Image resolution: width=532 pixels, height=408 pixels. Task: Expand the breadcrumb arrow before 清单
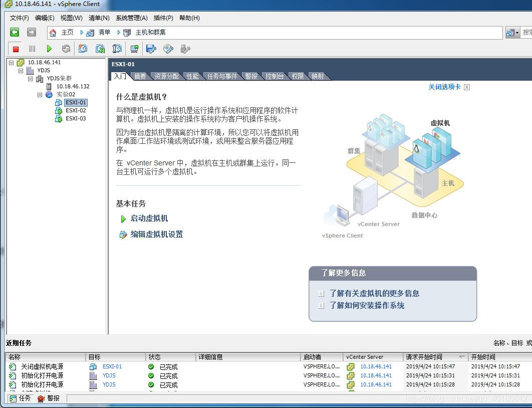click(x=82, y=32)
